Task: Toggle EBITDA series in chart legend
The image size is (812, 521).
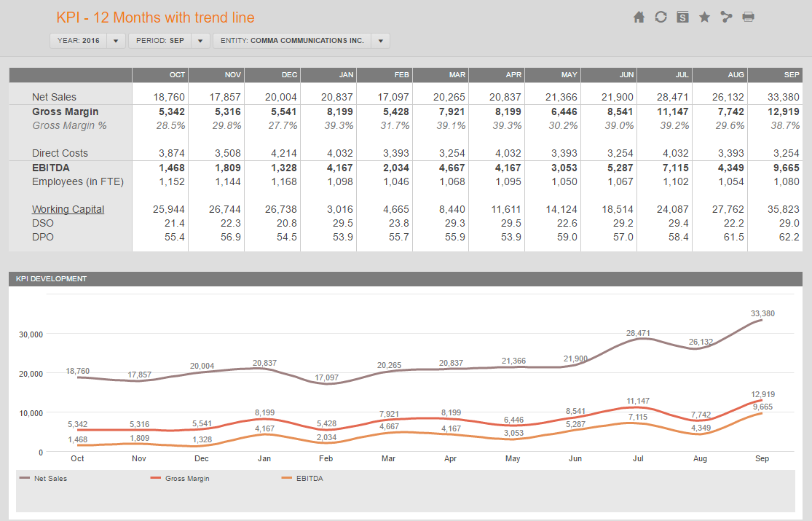Action: click(x=302, y=479)
